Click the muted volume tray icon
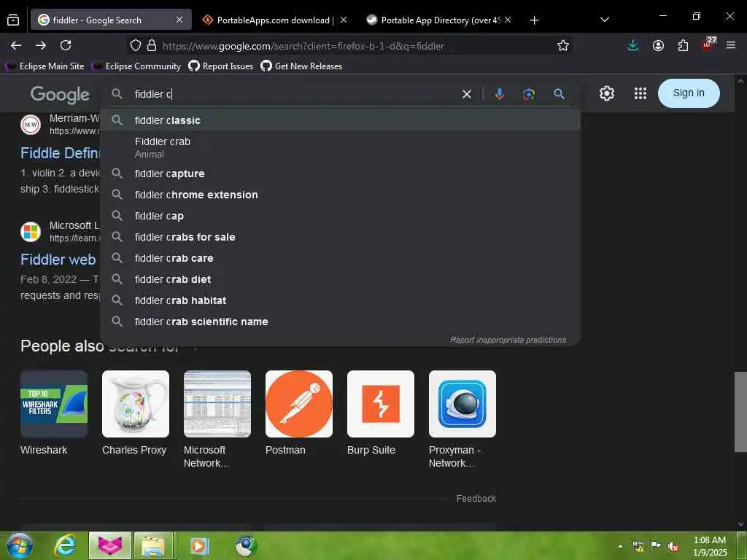Image resolution: width=747 pixels, height=560 pixels. (673, 546)
